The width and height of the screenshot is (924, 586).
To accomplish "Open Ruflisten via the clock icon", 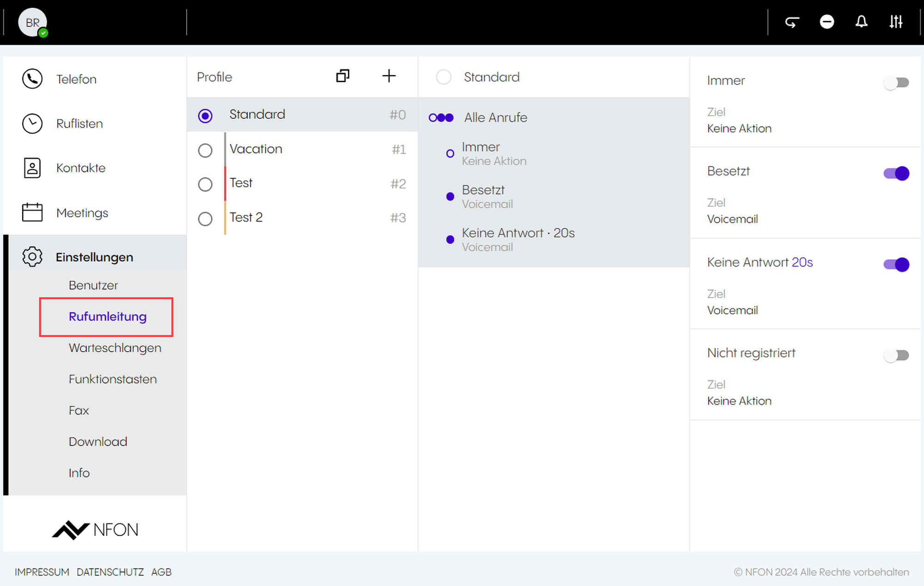I will click(x=32, y=123).
